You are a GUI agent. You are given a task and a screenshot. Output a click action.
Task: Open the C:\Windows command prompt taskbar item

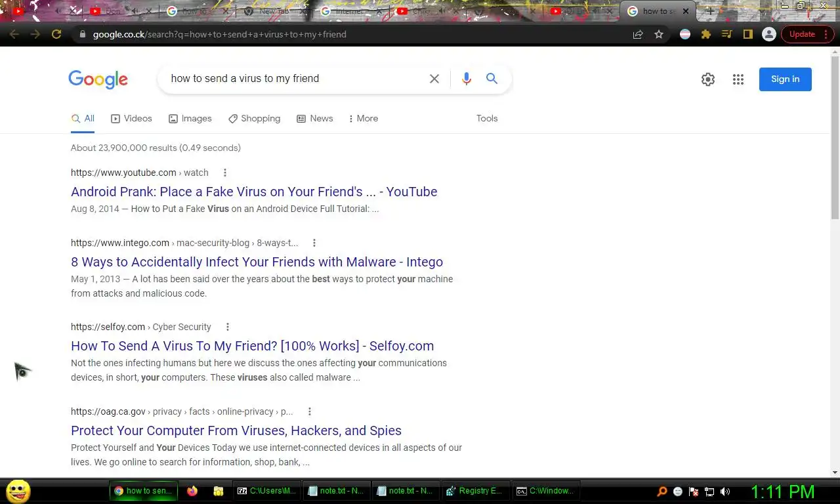click(x=545, y=491)
